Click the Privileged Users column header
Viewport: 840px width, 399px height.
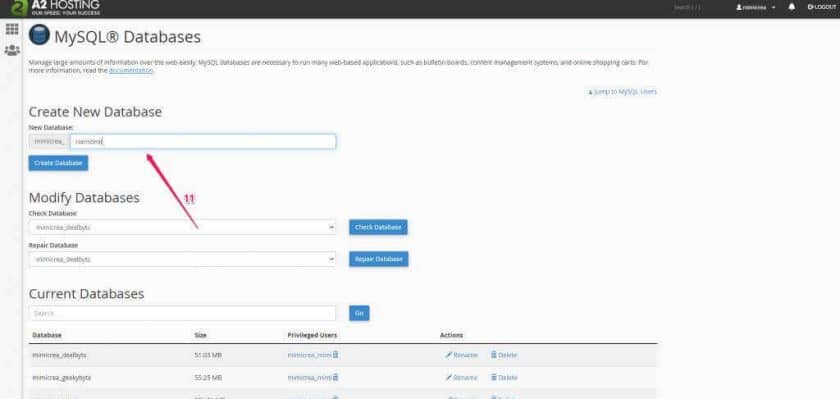[x=312, y=335]
